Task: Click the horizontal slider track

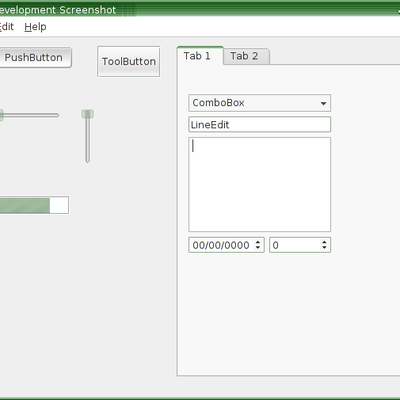Action: 31,115
